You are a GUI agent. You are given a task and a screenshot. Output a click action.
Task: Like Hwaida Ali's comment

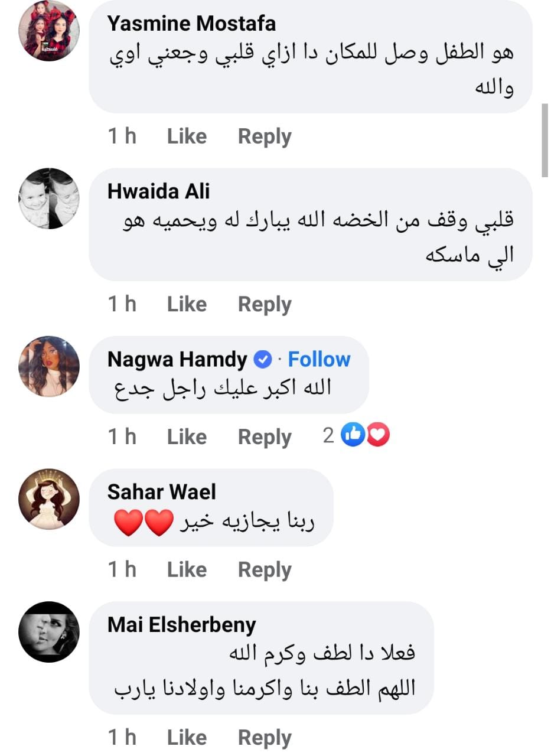tap(187, 304)
